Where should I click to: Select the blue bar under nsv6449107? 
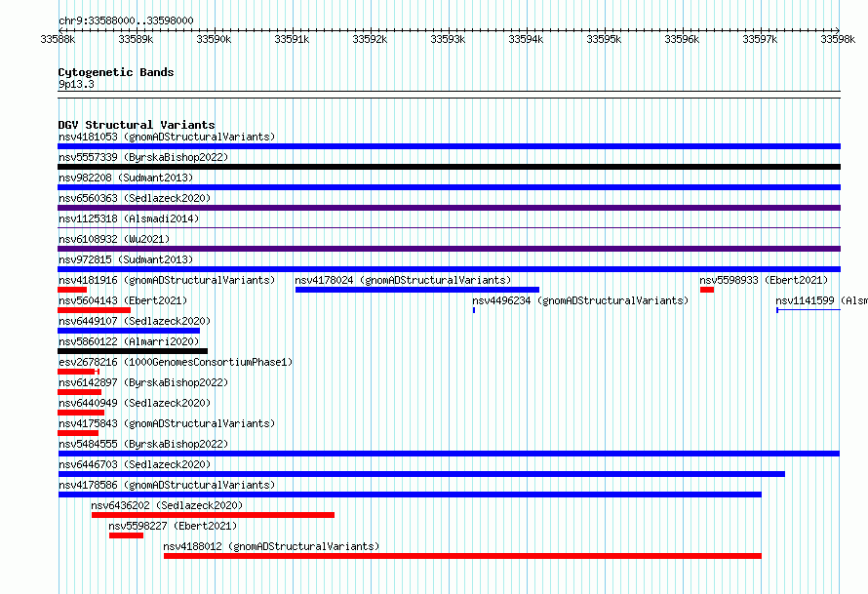129,331
